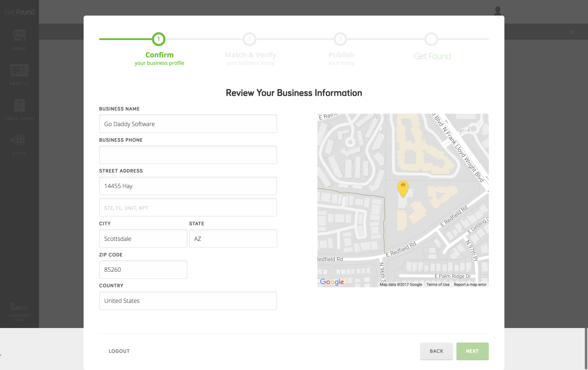Close the dialog with X icon
The image size is (588, 370).
[572, 32]
